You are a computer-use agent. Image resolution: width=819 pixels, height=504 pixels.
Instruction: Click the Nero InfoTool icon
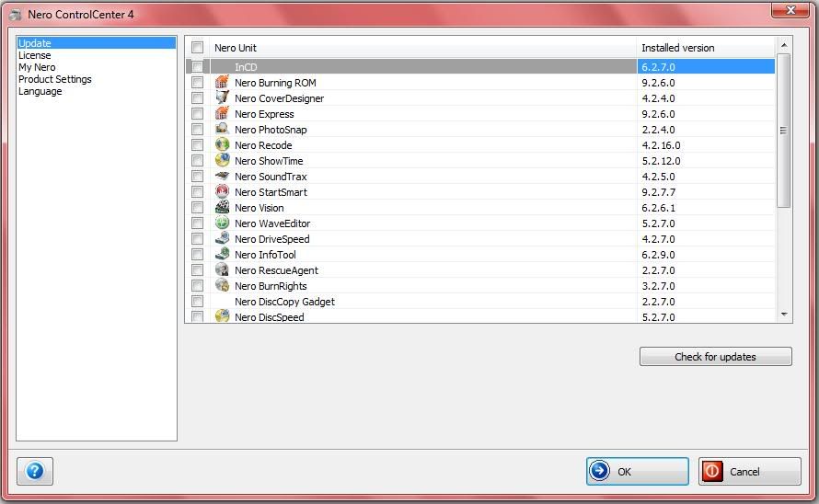point(222,255)
